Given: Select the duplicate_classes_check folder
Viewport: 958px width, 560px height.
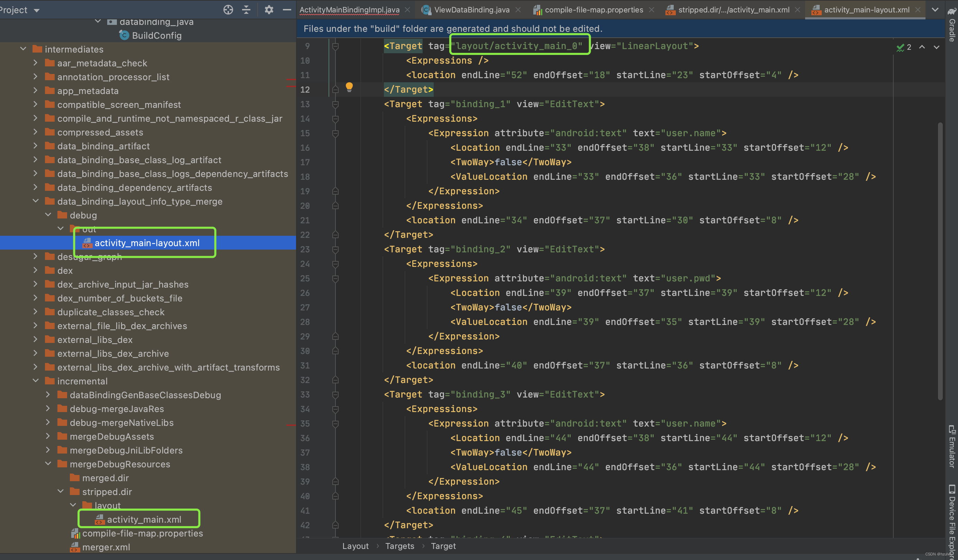Looking at the screenshot, I should click(x=111, y=312).
